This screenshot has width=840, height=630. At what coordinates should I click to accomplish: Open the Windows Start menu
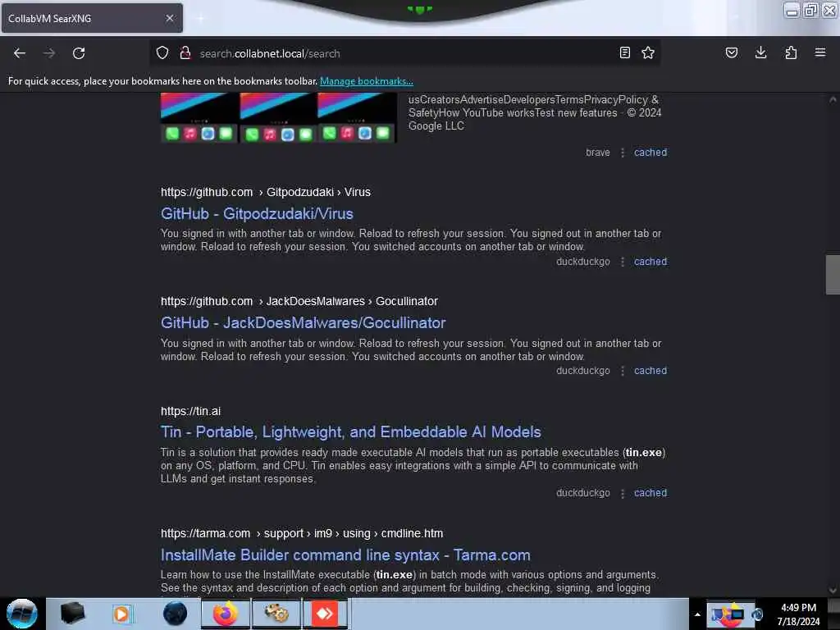pyautogui.click(x=22, y=614)
